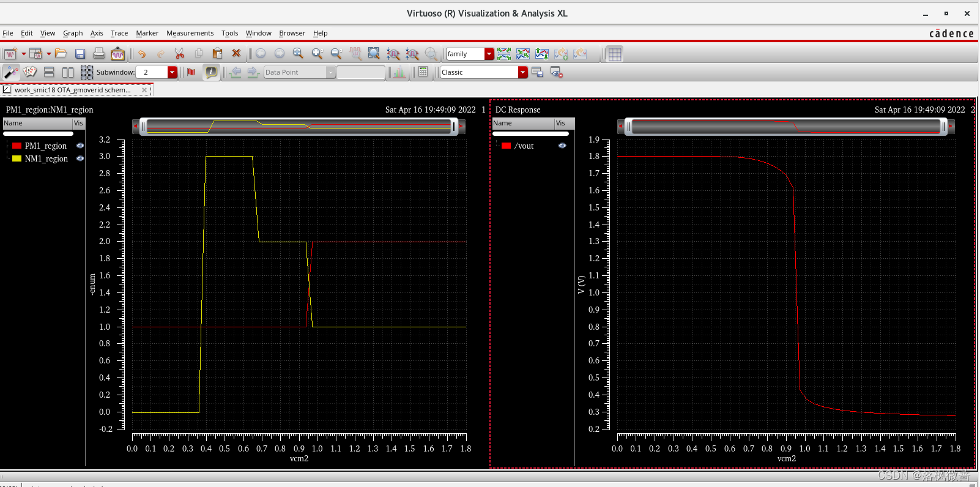This screenshot has width=980, height=487.
Task: Paste with clipboard icon
Action: [x=217, y=54]
